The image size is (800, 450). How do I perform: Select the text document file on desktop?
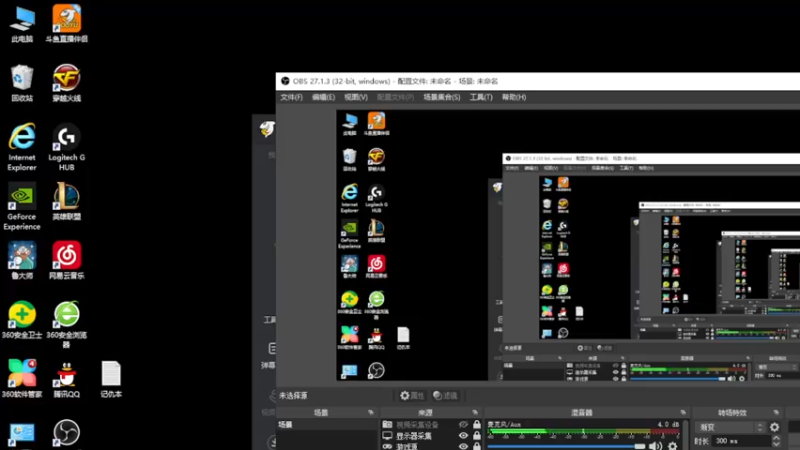pyautogui.click(x=111, y=379)
